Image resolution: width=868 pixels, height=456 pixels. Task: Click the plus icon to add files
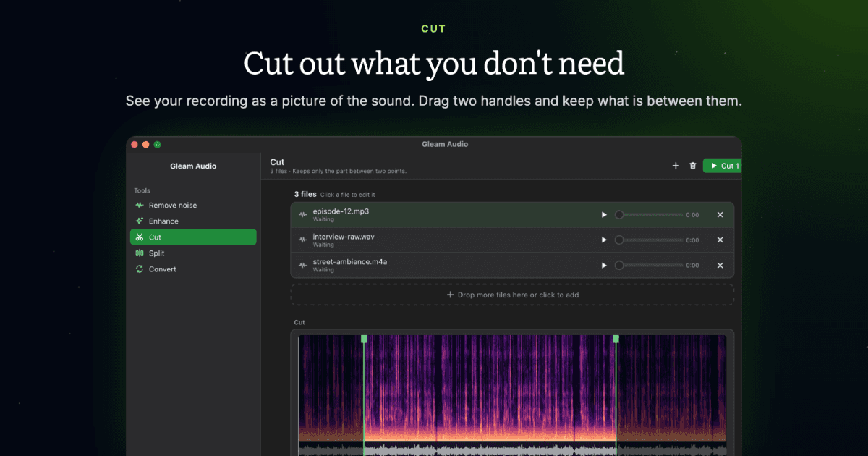676,166
